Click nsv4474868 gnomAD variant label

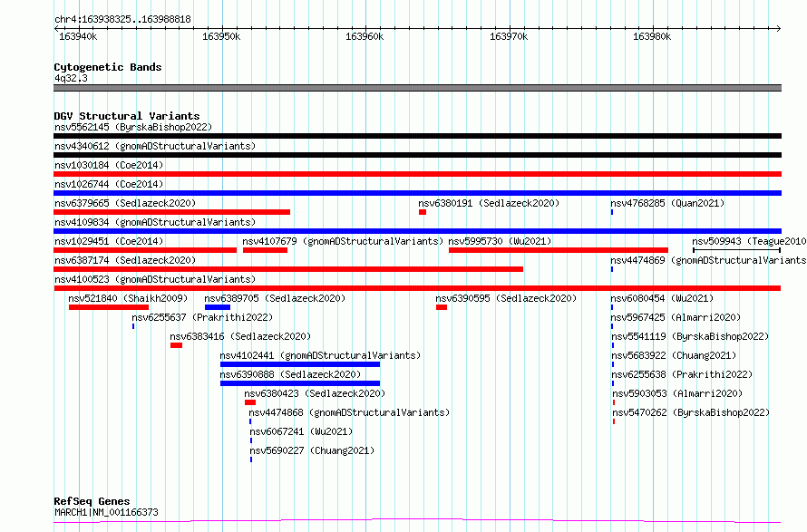click(x=349, y=412)
